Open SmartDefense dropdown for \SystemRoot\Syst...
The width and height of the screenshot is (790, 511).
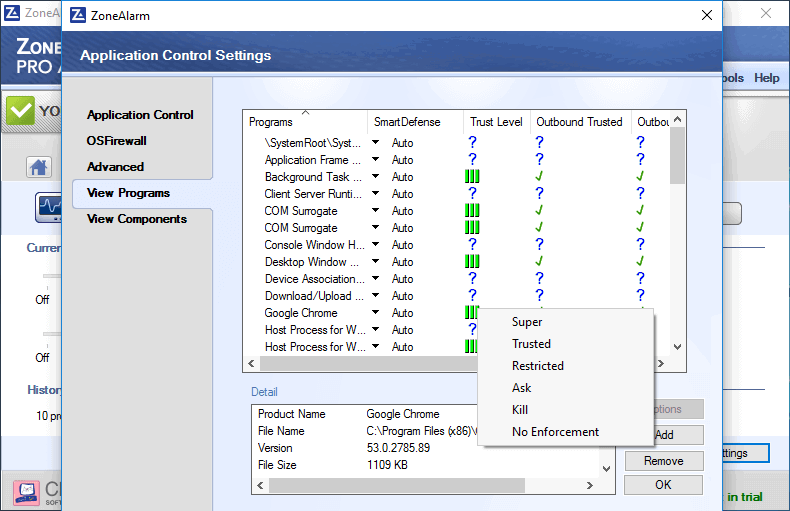coord(375,143)
